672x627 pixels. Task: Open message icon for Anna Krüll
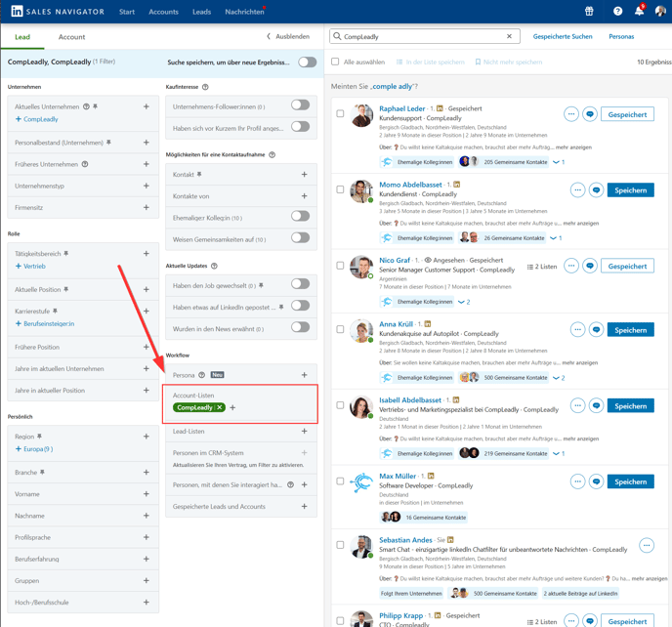(596, 330)
